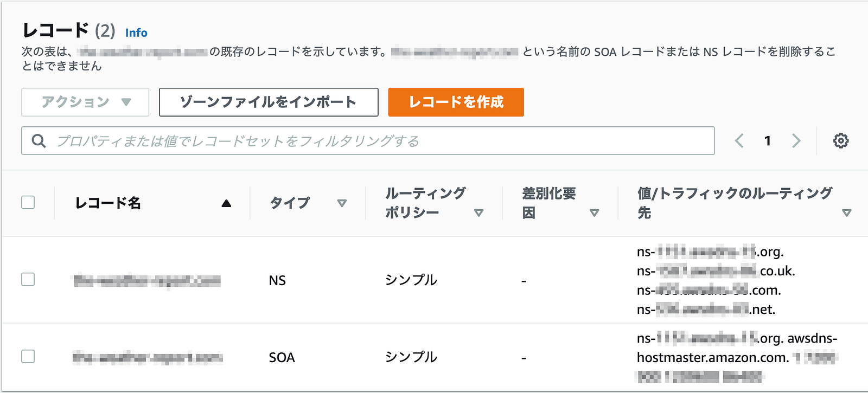Focus the record filter search field

[368, 141]
